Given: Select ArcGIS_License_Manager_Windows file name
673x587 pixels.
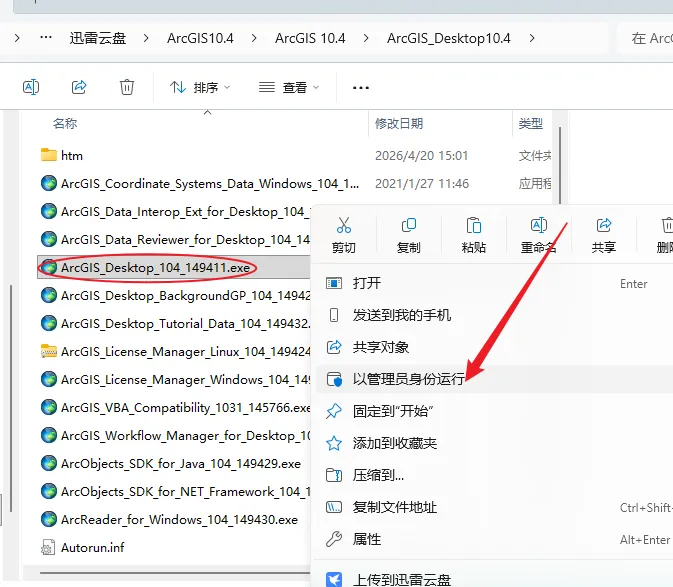Looking at the screenshot, I should coord(185,379).
